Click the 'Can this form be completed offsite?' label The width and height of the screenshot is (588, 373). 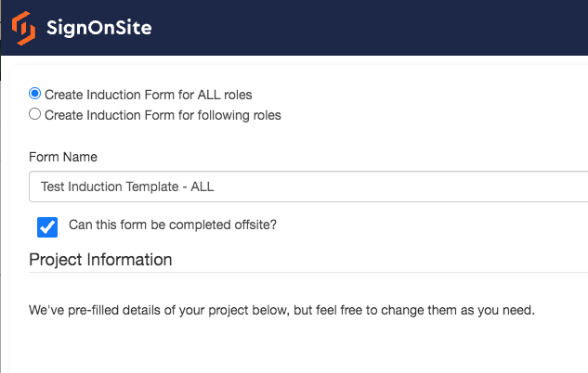(x=173, y=225)
